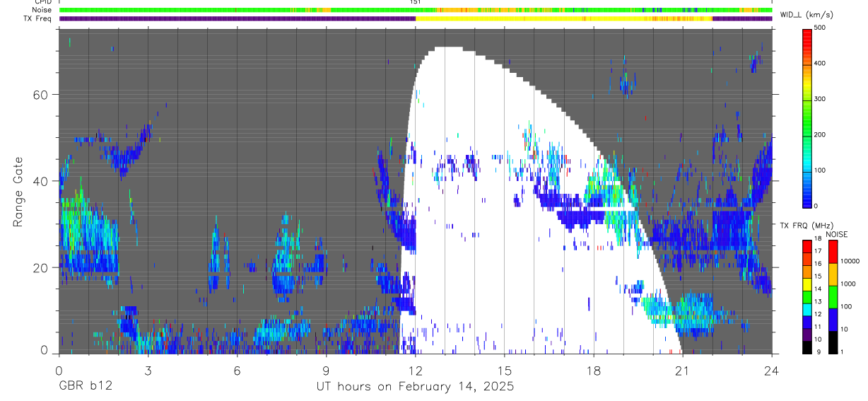Click the x-axis tick label 9
The image size is (868, 401).
coord(326,370)
